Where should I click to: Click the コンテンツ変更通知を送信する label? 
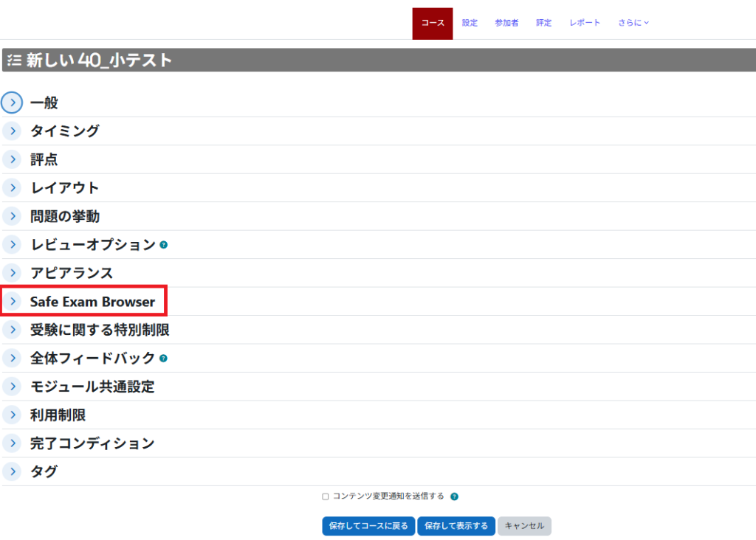(x=388, y=496)
